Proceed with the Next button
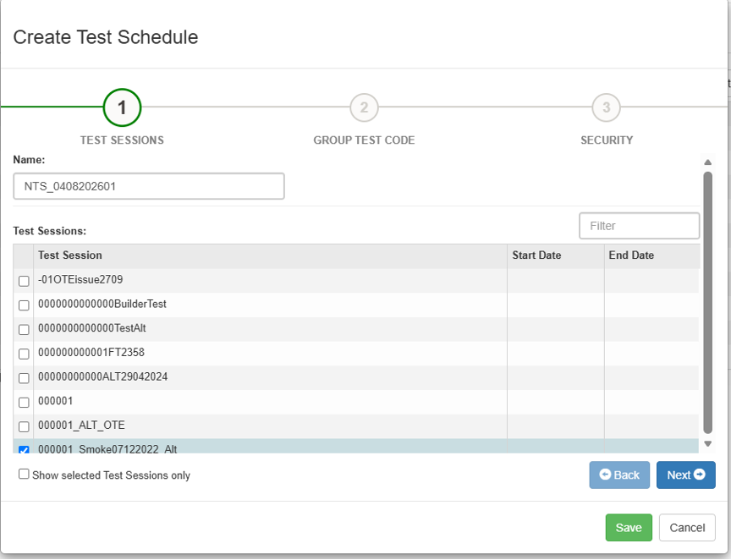The image size is (731, 560). pos(686,475)
